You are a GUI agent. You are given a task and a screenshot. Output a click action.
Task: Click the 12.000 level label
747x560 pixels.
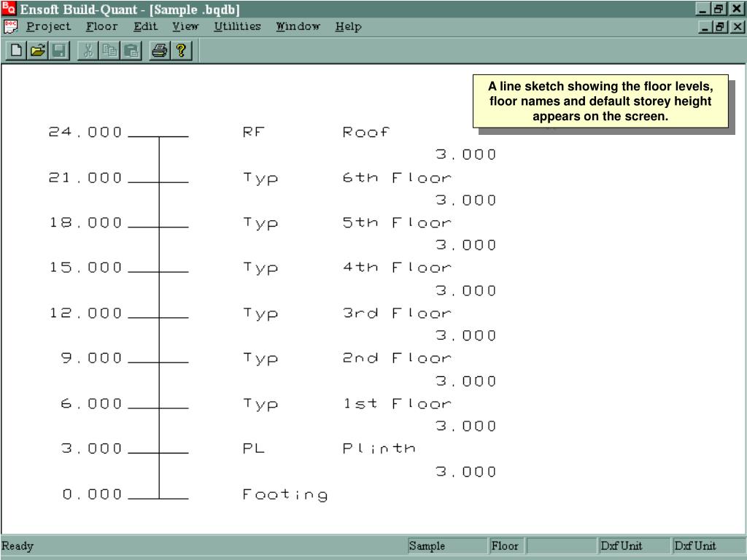pos(85,313)
